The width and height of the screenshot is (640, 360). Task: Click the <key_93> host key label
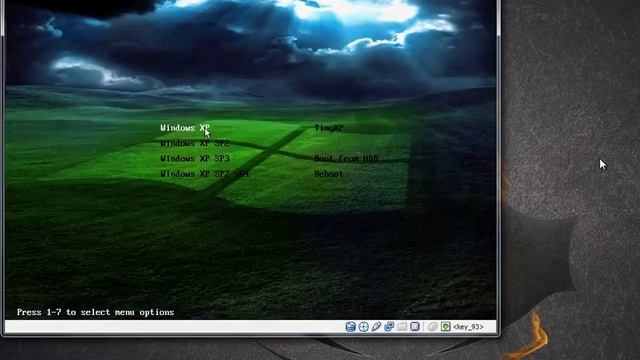tap(468, 327)
